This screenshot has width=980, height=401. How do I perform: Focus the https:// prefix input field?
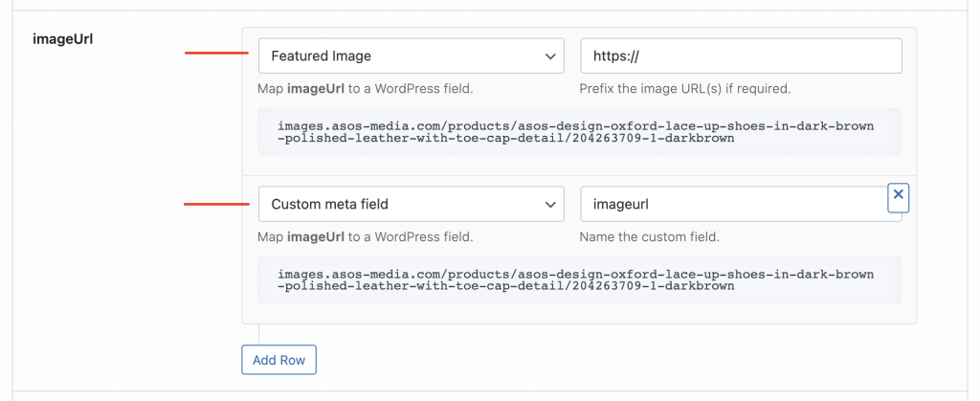point(741,56)
